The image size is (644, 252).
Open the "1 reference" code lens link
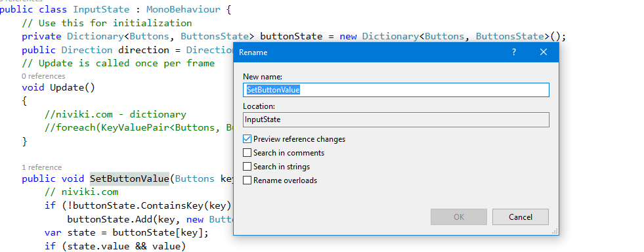(42, 167)
